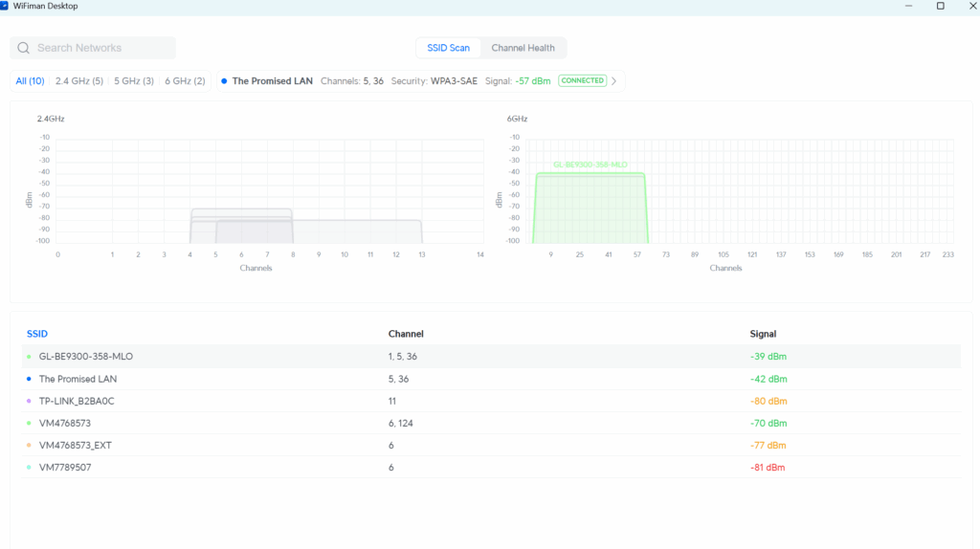Click the -81 dBm signal value
Viewport: 980px width, 549px height.
coord(768,467)
